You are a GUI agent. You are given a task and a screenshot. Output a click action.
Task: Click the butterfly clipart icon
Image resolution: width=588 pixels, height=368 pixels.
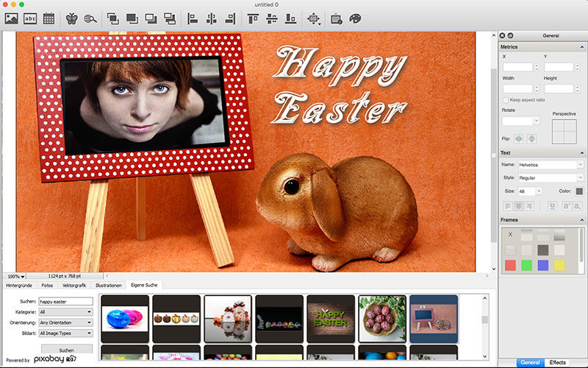coord(71,18)
